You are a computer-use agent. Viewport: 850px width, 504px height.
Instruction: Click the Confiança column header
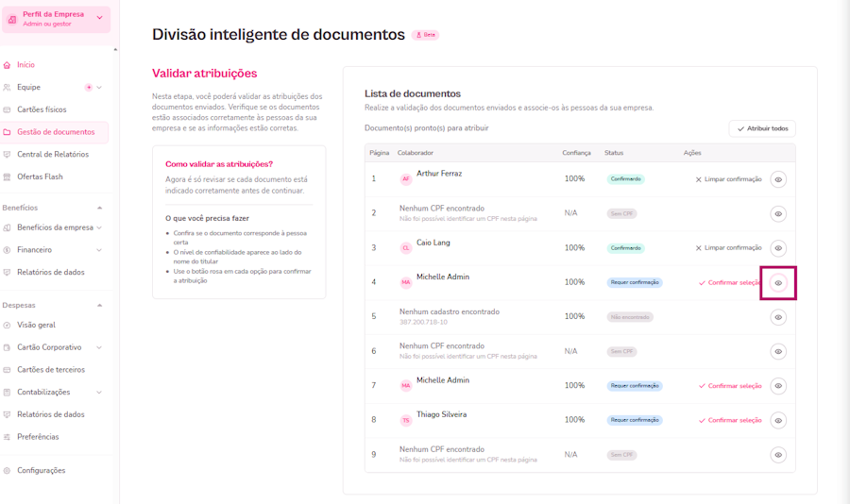(x=576, y=153)
